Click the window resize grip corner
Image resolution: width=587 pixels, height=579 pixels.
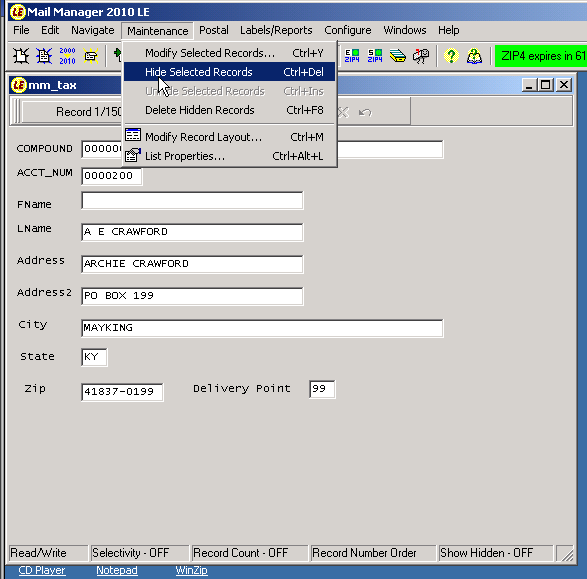click(566, 554)
